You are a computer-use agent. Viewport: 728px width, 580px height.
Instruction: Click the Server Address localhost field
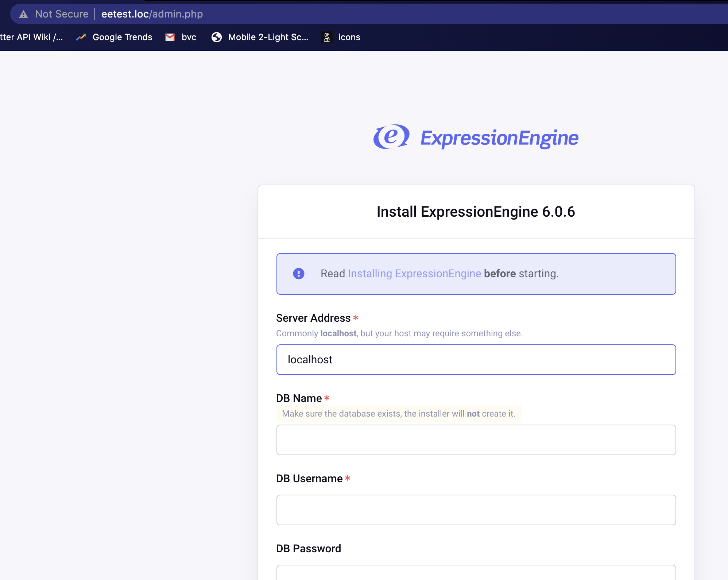(x=476, y=360)
